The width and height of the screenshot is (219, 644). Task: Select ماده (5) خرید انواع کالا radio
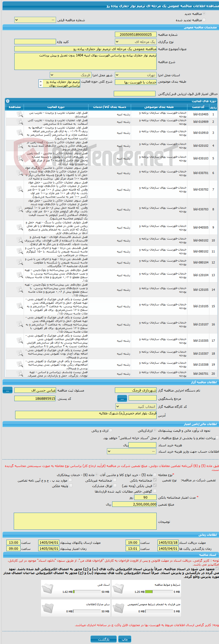click(155, 475)
